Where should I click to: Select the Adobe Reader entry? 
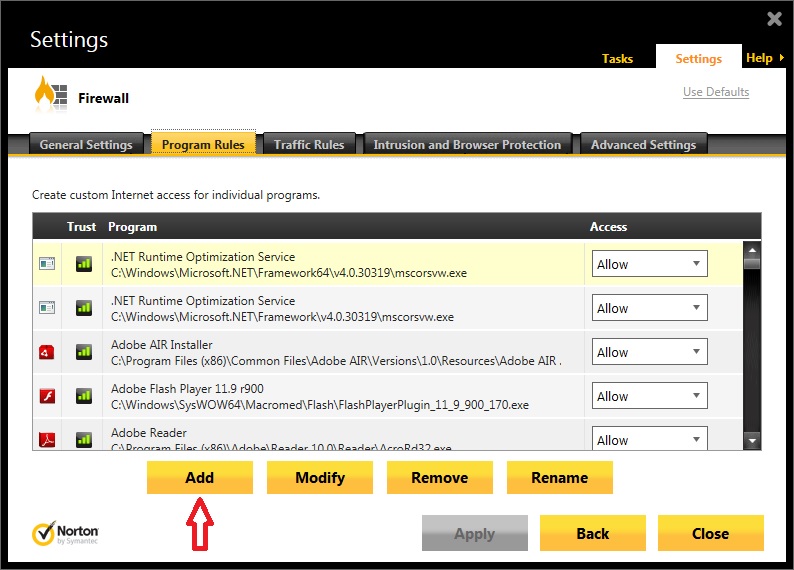click(388, 434)
